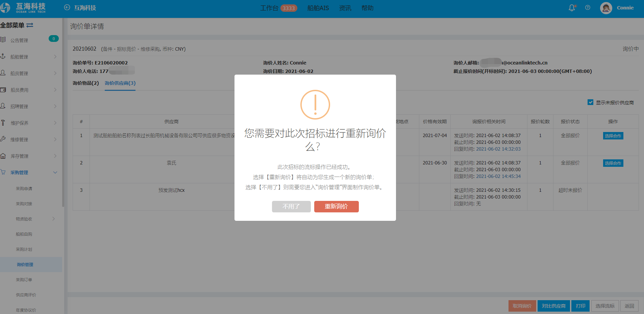The height and width of the screenshot is (314, 644).
Task: Click the 库存管理 warehouse icon
Action: [3, 156]
